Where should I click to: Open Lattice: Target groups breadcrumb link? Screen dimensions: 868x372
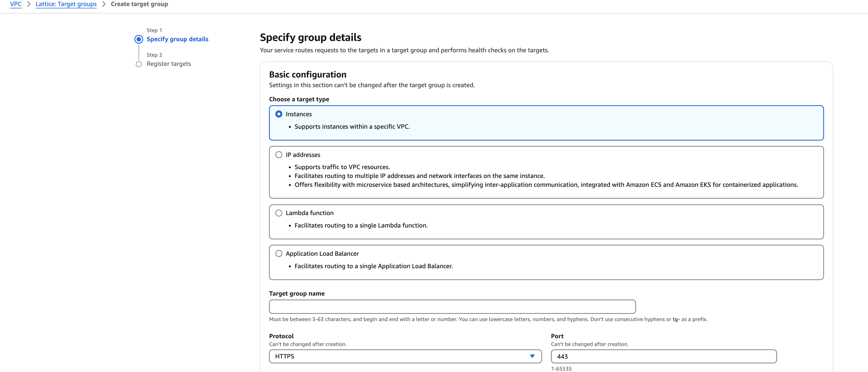[66, 4]
